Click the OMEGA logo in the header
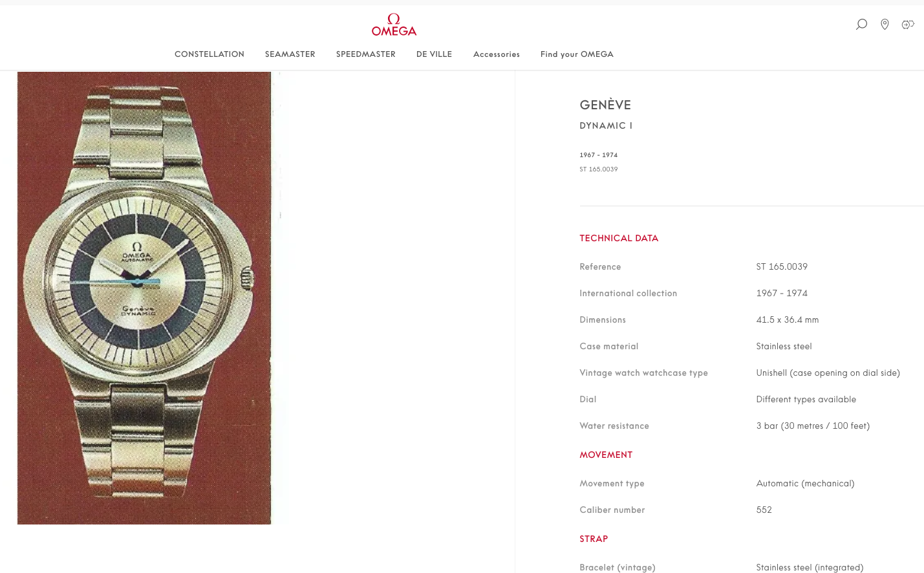This screenshot has width=924, height=573. (x=394, y=25)
